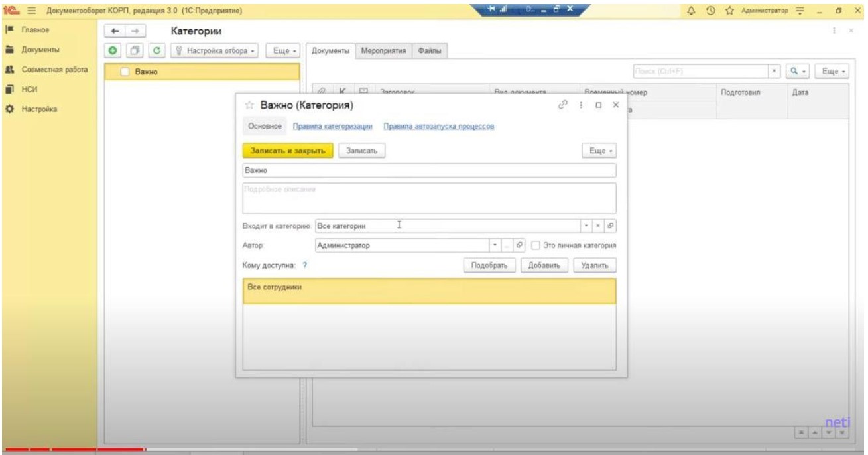The width and height of the screenshot is (868, 455).
Task: Click the Подробное описание text field
Action: [430, 198]
